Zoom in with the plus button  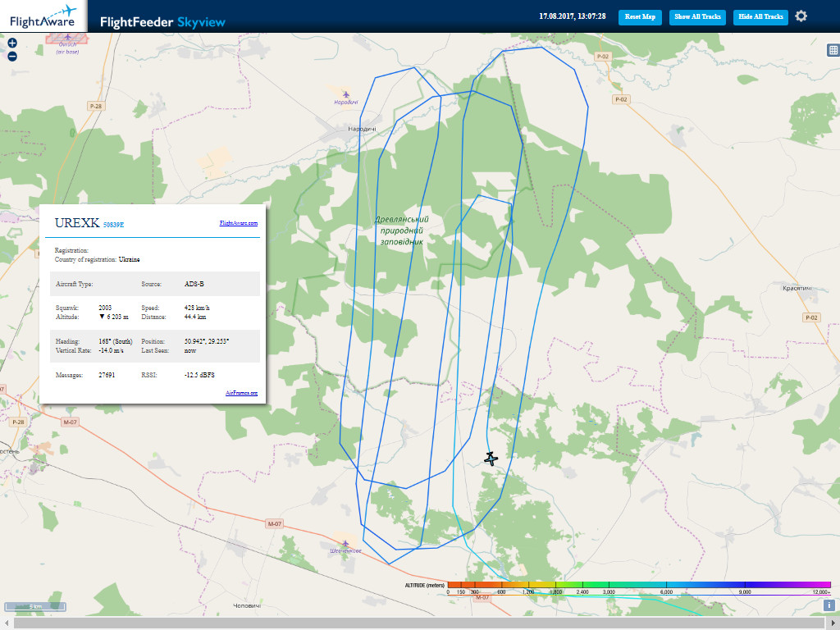pyautogui.click(x=12, y=43)
